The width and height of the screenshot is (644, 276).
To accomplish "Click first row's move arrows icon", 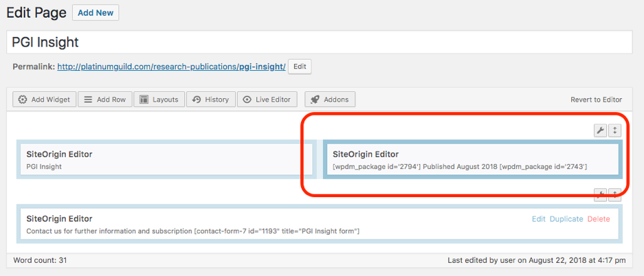I will [615, 130].
